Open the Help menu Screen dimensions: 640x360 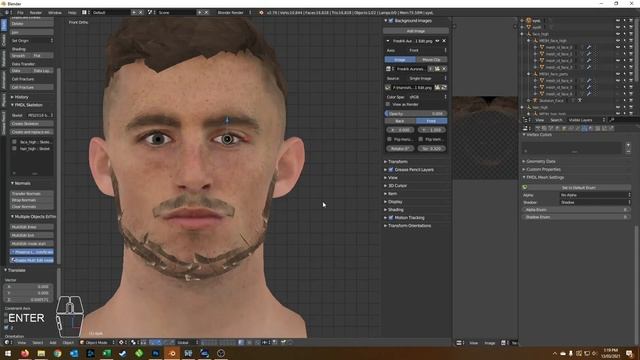tap(72, 13)
